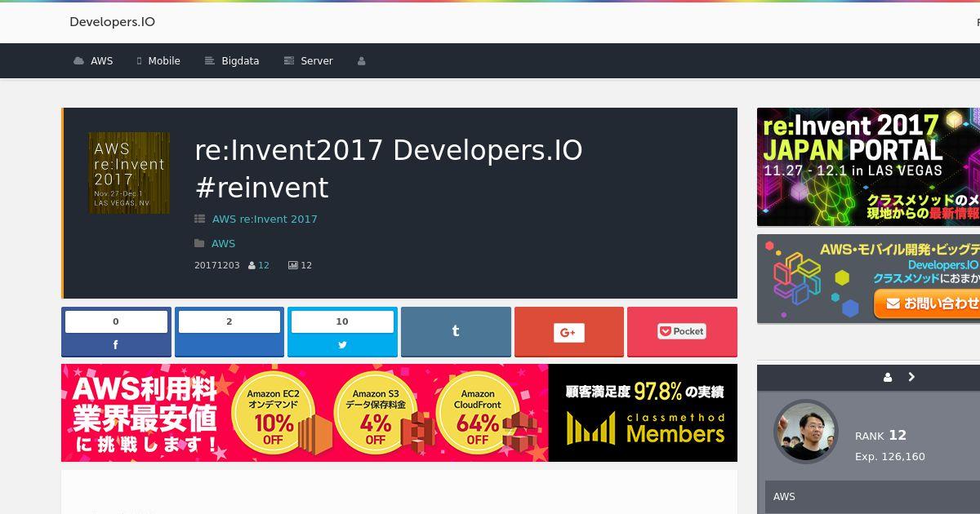Image resolution: width=980 pixels, height=514 pixels.
Task: Save the article to Pocket
Action: tap(682, 332)
